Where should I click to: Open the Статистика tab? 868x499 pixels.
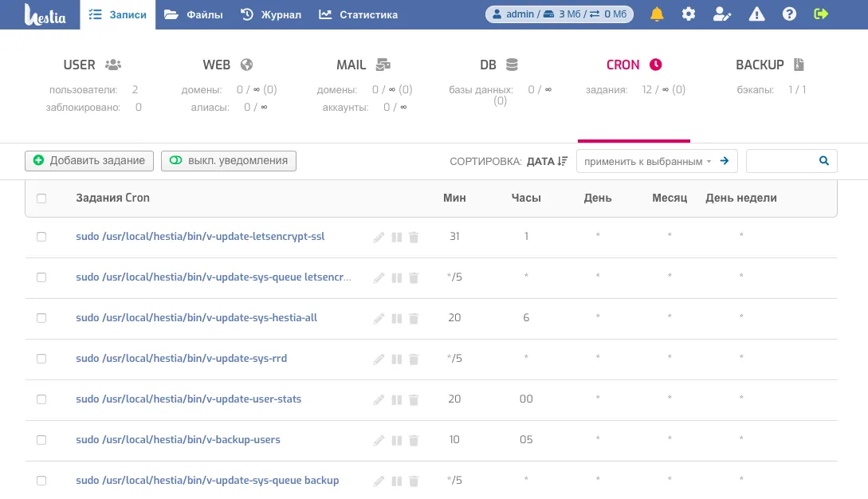pyautogui.click(x=358, y=14)
